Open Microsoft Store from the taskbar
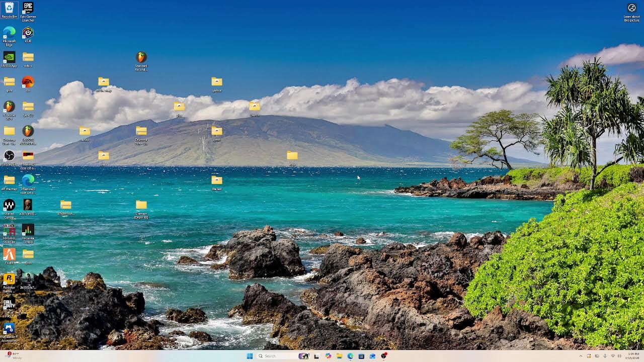The height and width of the screenshot is (362, 644). pyautogui.click(x=361, y=356)
